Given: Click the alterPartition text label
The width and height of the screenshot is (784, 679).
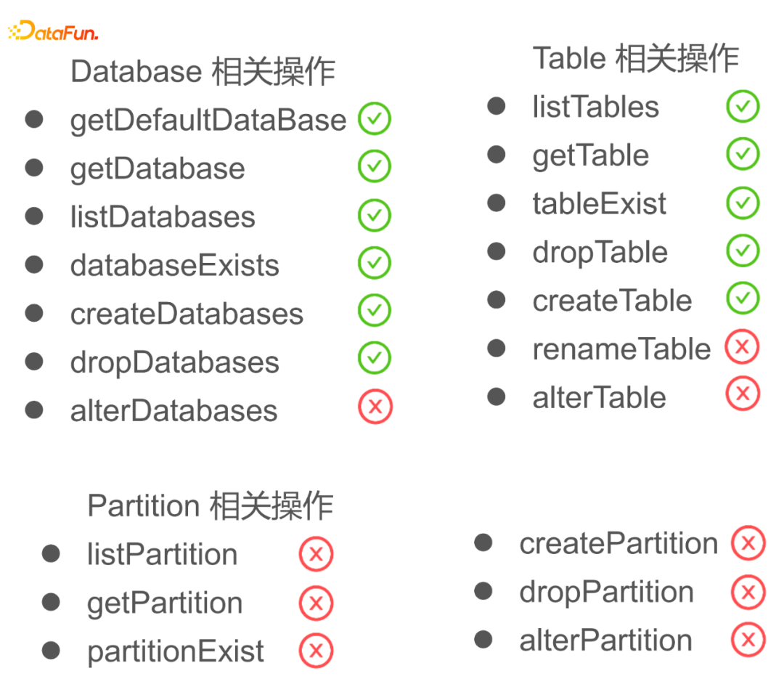Looking at the screenshot, I should tap(605, 641).
